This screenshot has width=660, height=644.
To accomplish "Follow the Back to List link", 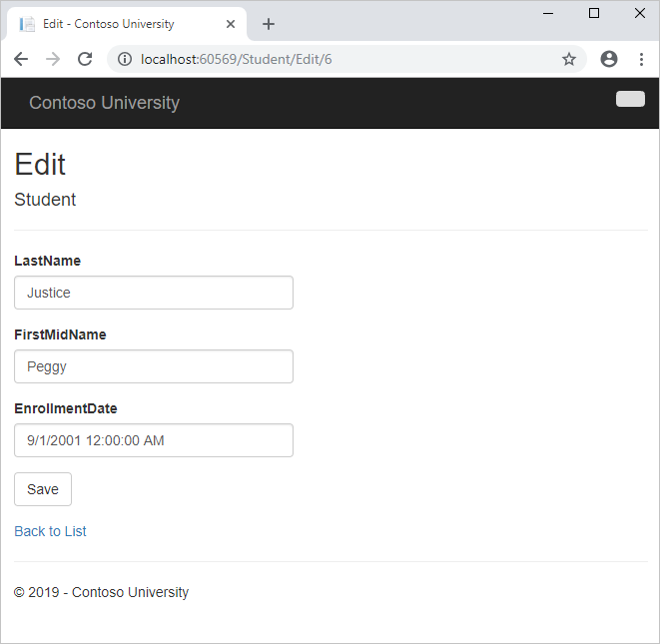I will (x=50, y=531).
